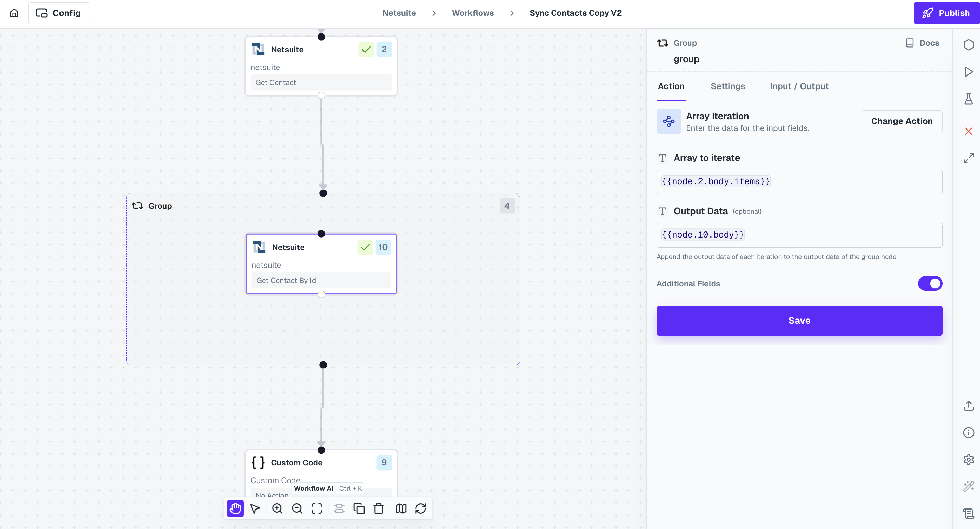Enable Additional Fields
The width and height of the screenshot is (980, 529).
click(930, 283)
